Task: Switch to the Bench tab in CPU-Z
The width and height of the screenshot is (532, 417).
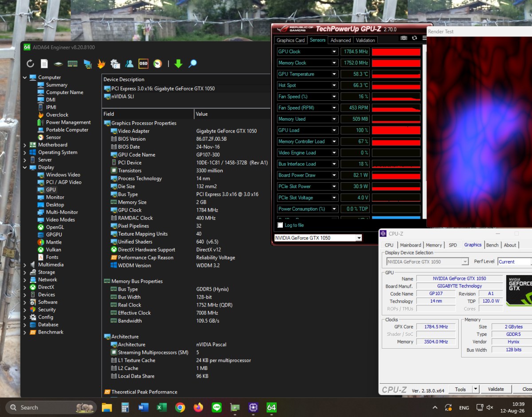Action: (x=492, y=245)
